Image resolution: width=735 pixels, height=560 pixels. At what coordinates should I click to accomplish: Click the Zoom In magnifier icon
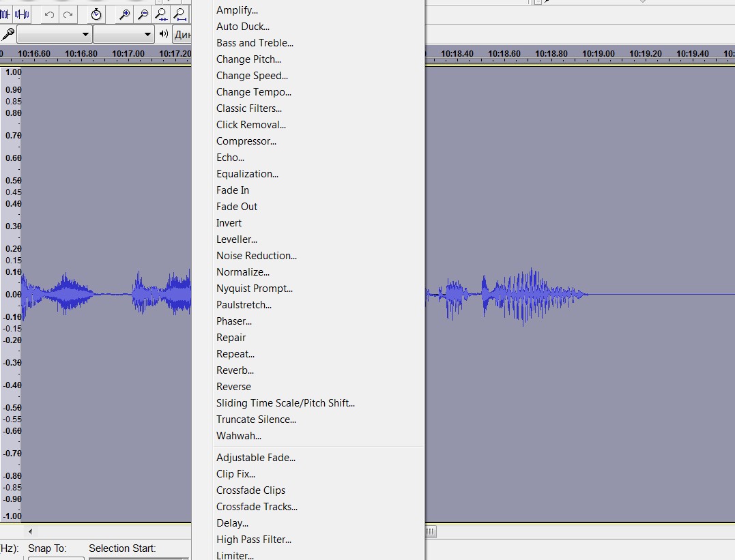point(124,14)
